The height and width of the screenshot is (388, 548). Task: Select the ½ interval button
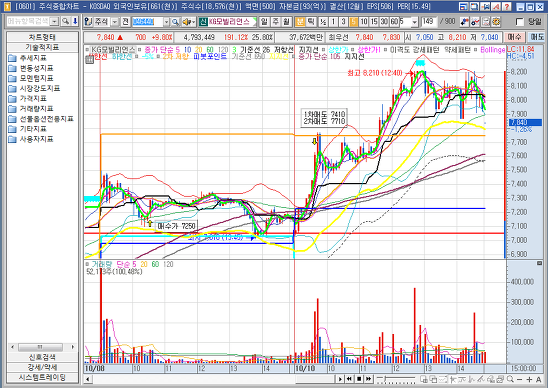pyautogui.click(x=323, y=22)
